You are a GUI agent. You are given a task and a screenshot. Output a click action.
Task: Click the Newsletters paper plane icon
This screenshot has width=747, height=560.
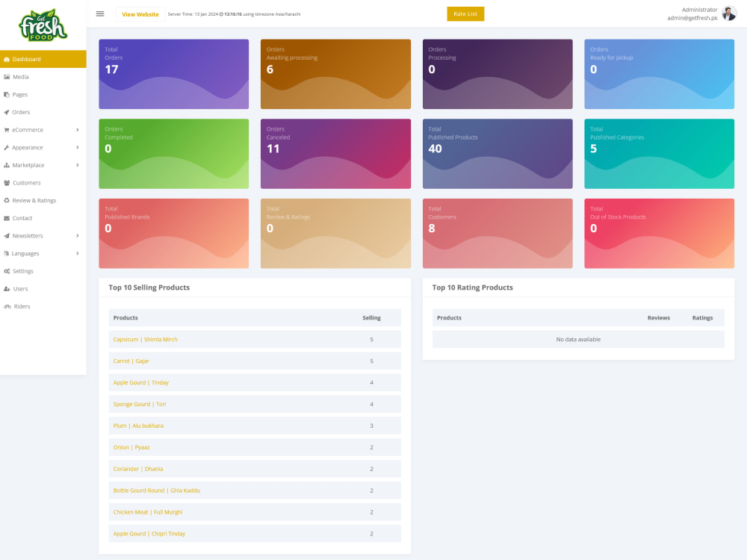pyautogui.click(x=7, y=236)
